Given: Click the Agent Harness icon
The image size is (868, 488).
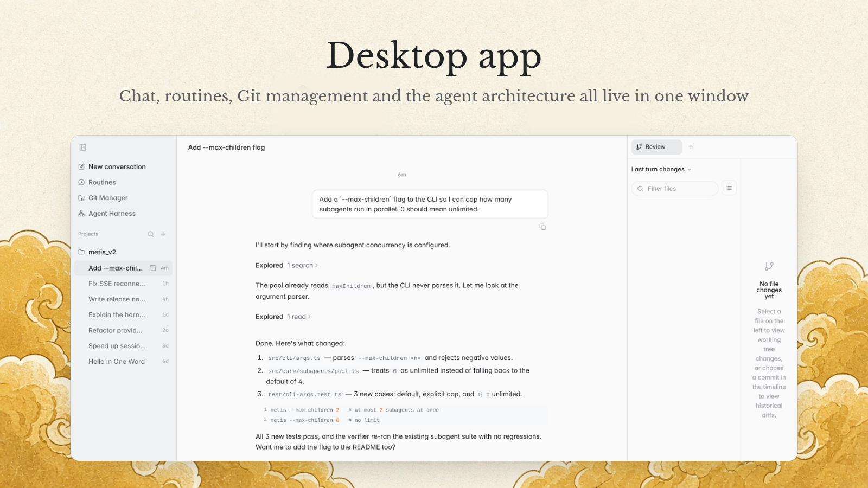Looking at the screenshot, I should (x=81, y=214).
